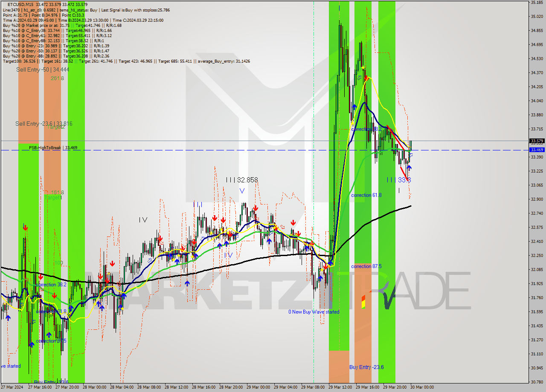546x392 pixels.
Task: Click 'Time A:2024.03.29 09:45:00' text
Action: point(29,20)
